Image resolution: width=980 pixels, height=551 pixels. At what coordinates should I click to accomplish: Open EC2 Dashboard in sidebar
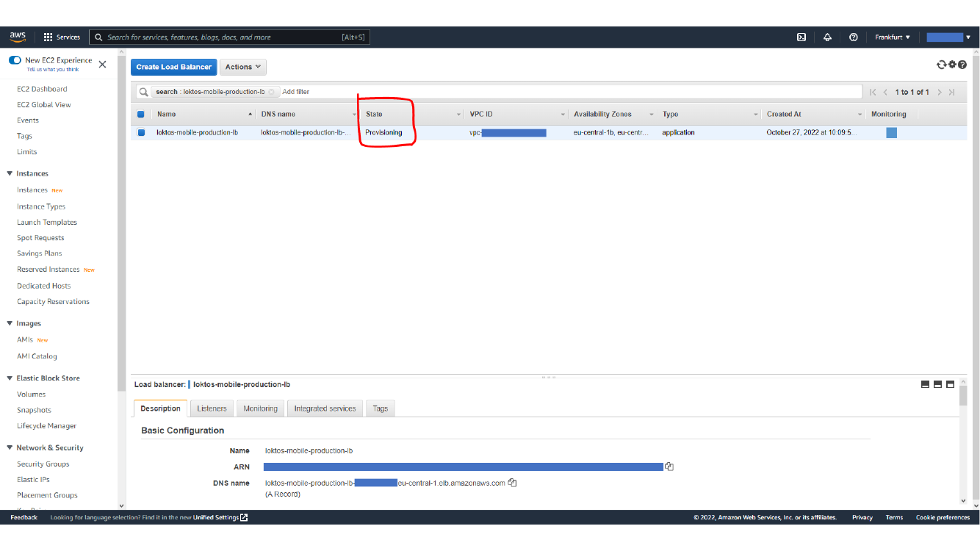[42, 89]
